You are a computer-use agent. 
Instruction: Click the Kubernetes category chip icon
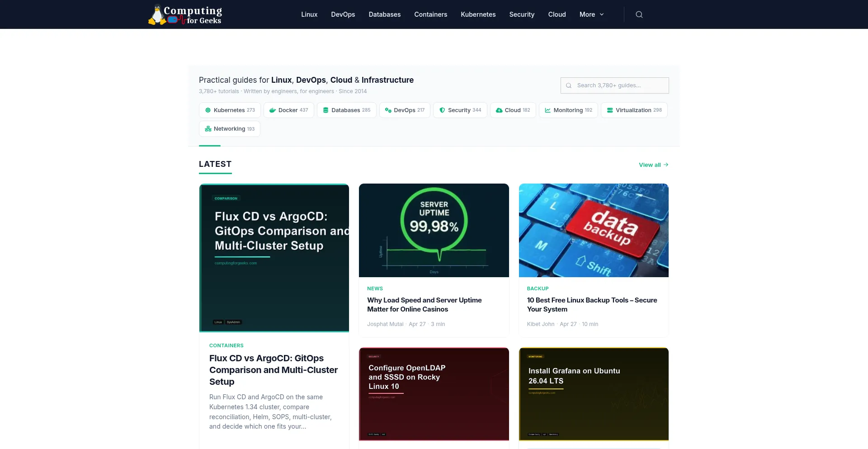tap(208, 110)
